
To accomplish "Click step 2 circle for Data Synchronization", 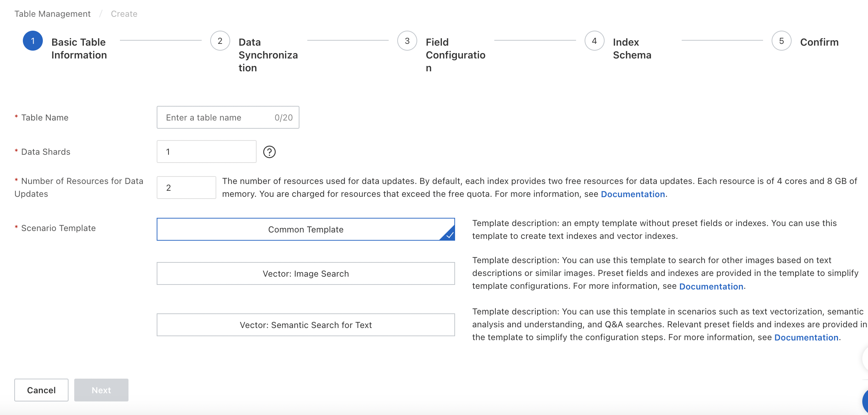I will [x=220, y=41].
